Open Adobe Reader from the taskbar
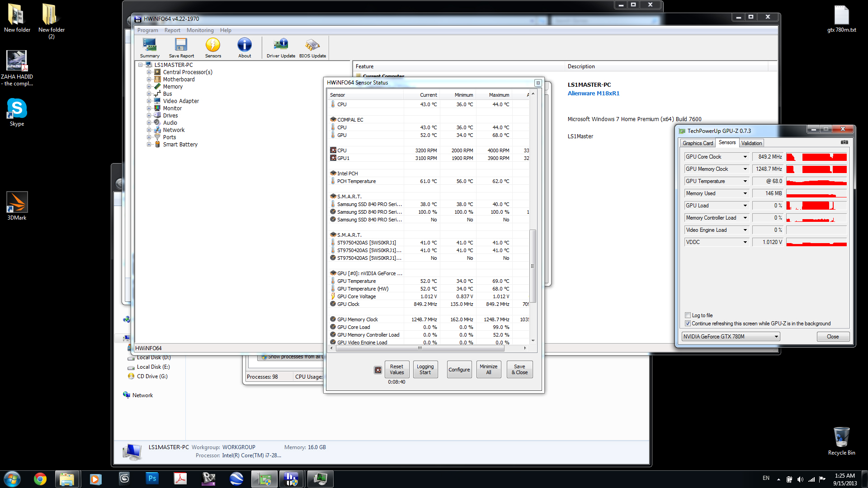Screen dimensions: 868x488 [180, 479]
